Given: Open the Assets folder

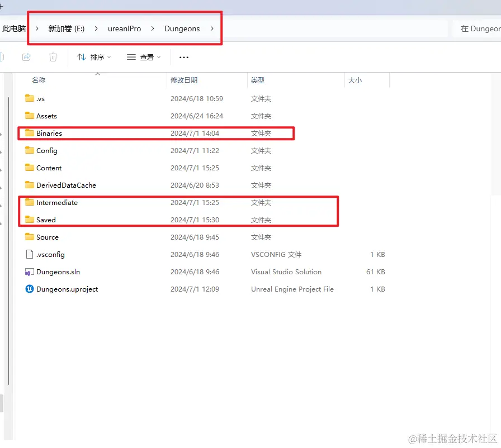Looking at the screenshot, I should click(x=46, y=116).
